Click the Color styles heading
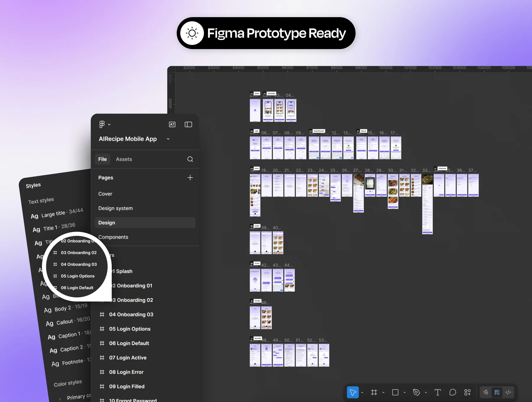This screenshot has height=402, width=532. tap(68, 383)
